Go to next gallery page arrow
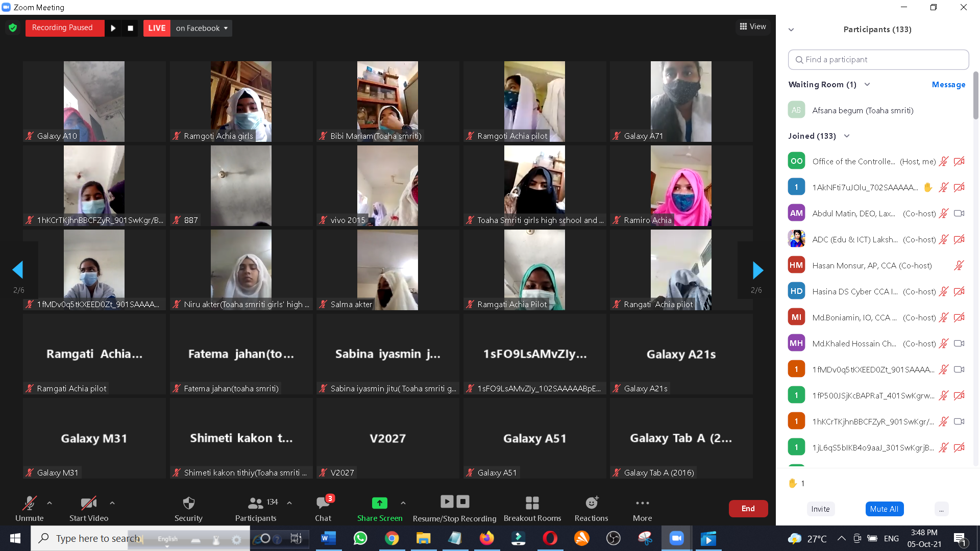980x551 pixels. click(x=758, y=270)
